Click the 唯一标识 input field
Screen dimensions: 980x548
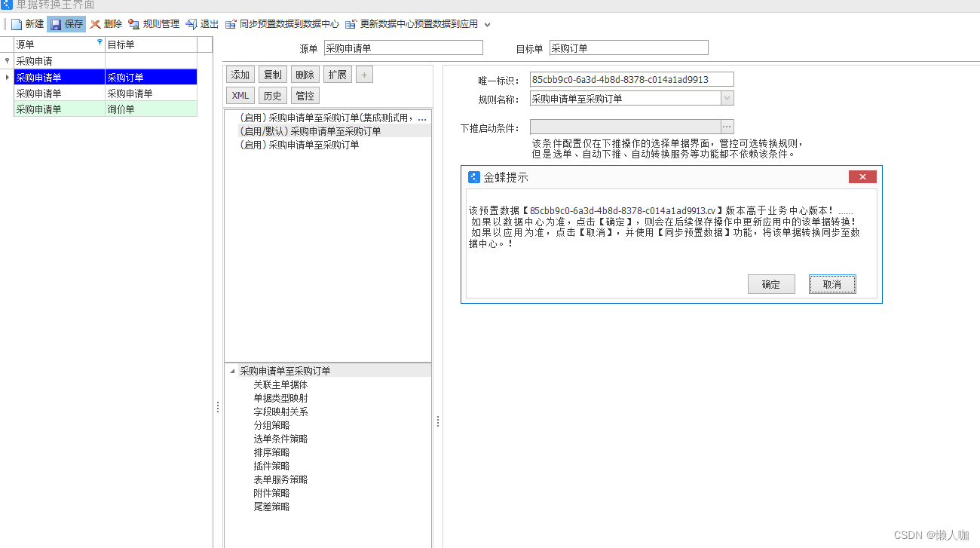point(632,79)
